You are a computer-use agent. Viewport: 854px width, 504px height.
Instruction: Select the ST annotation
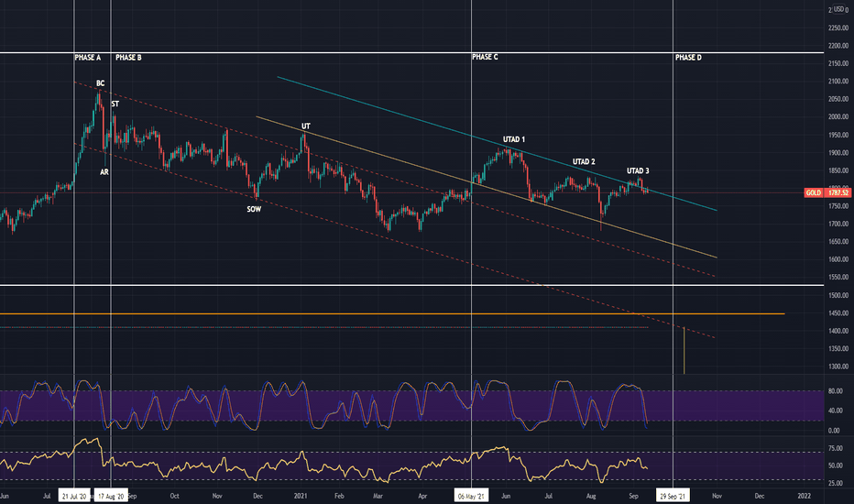(115, 104)
